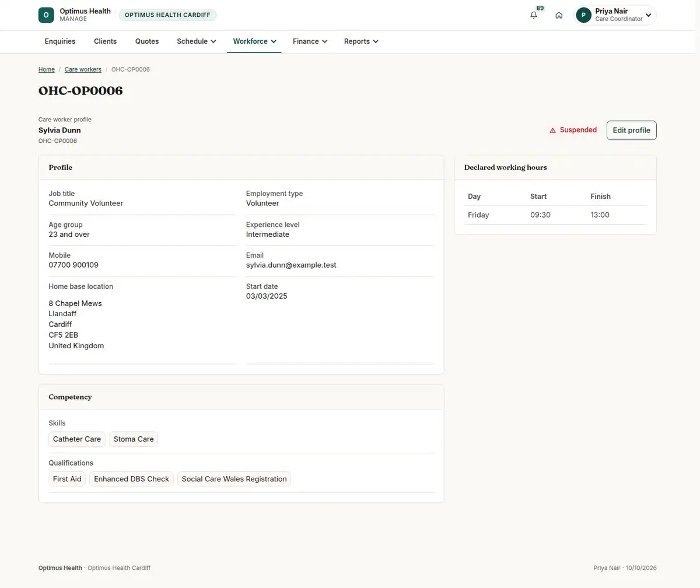Open the Reports dropdown menu

pos(361,41)
